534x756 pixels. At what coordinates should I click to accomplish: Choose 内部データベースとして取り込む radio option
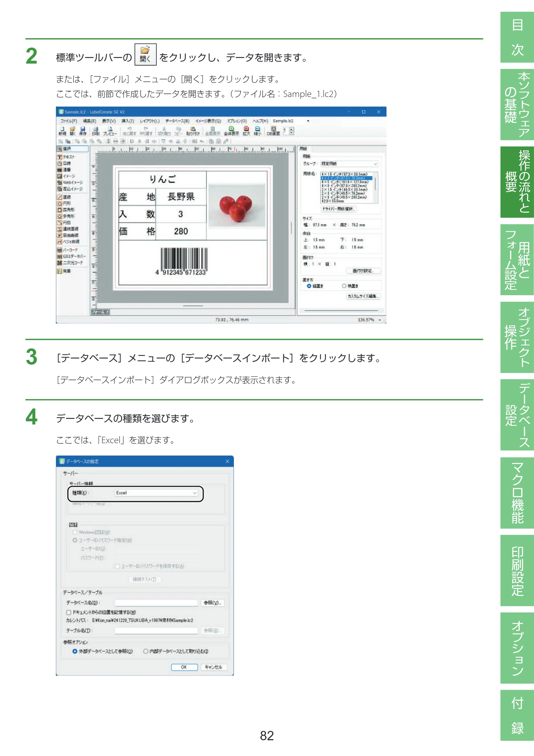(146, 651)
